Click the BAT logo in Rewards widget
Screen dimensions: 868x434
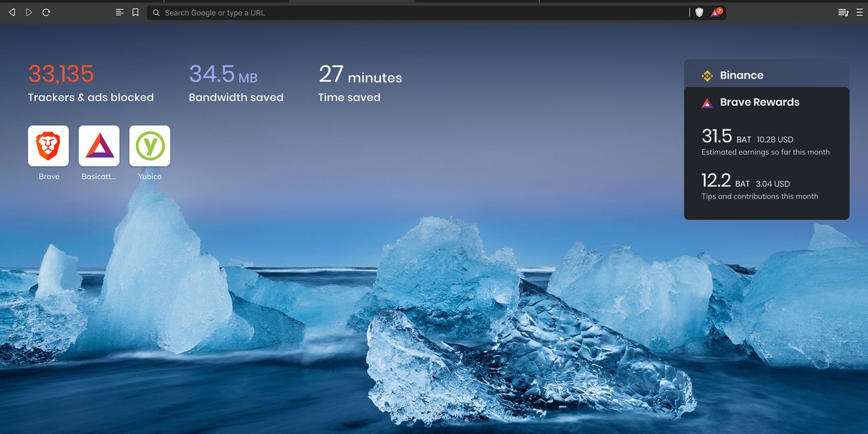pos(707,103)
